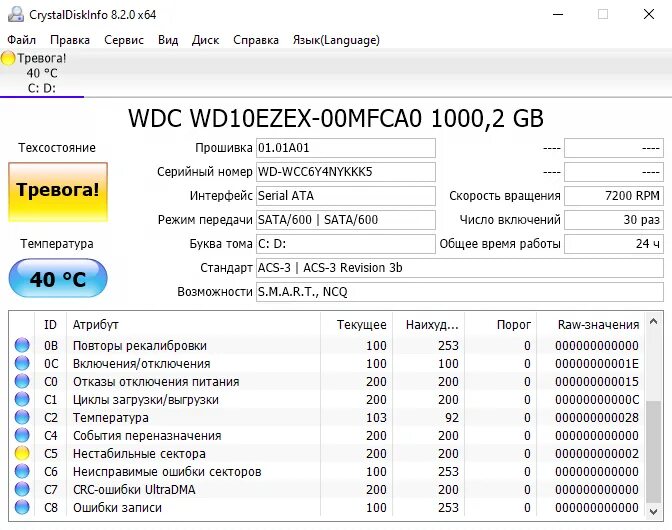Viewport: 672px width, 530px height.
Task: Click status circle for CRC-ошибки UltraDMA
Action: 22,489
